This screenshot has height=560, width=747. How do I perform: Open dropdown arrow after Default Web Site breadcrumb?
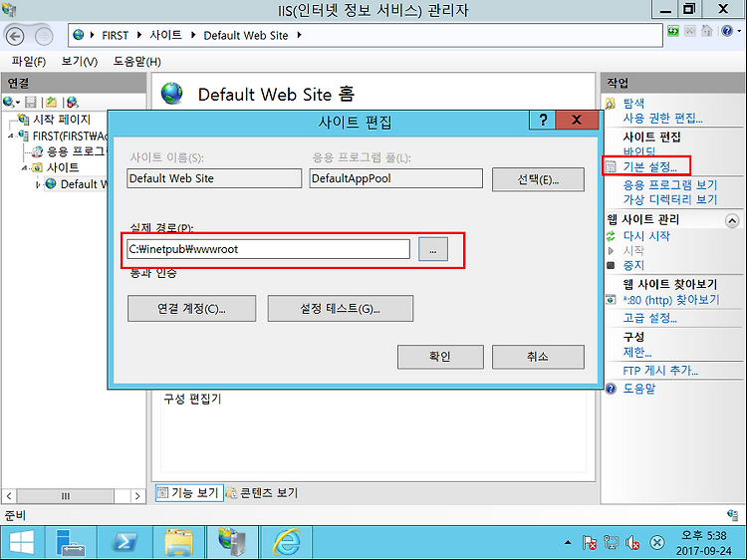click(299, 35)
